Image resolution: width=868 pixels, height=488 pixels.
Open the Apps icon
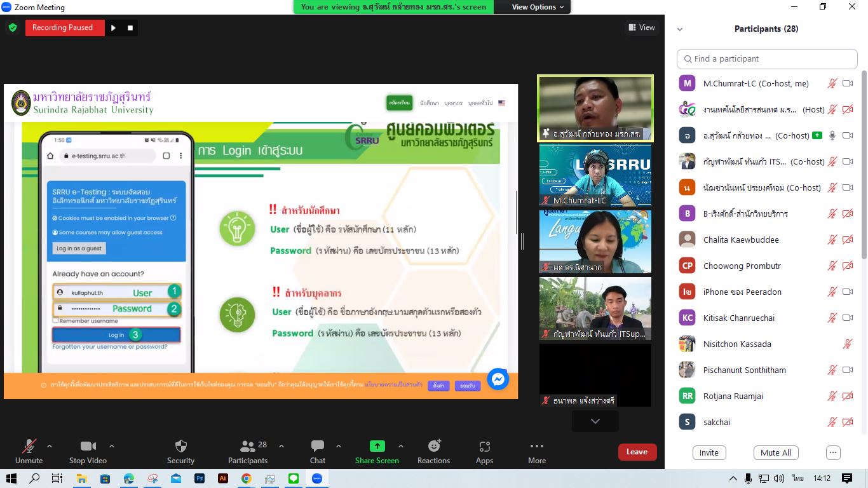[x=484, y=446]
